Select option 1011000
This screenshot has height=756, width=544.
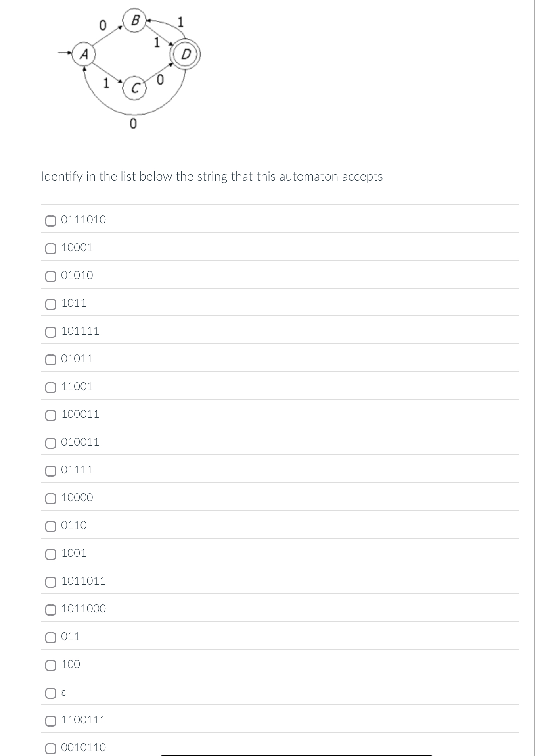[x=50, y=610]
